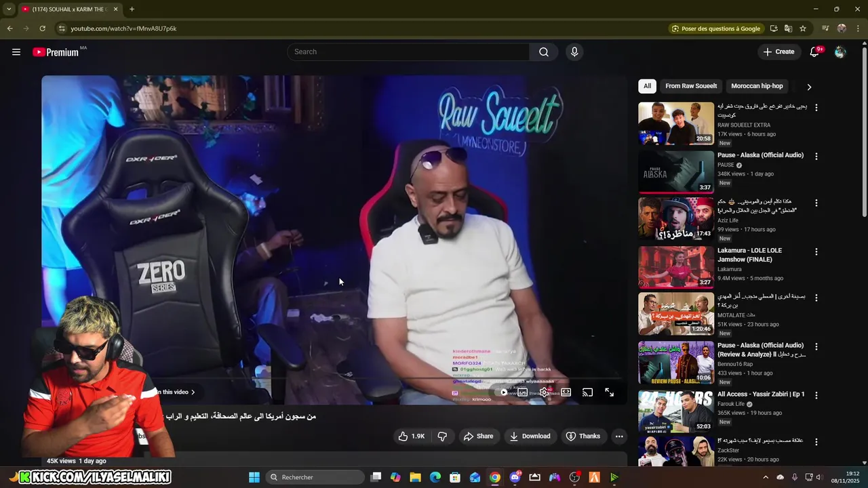The image size is (868, 488).
Task: Open Windows Start menu
Action: click(254, 477)
